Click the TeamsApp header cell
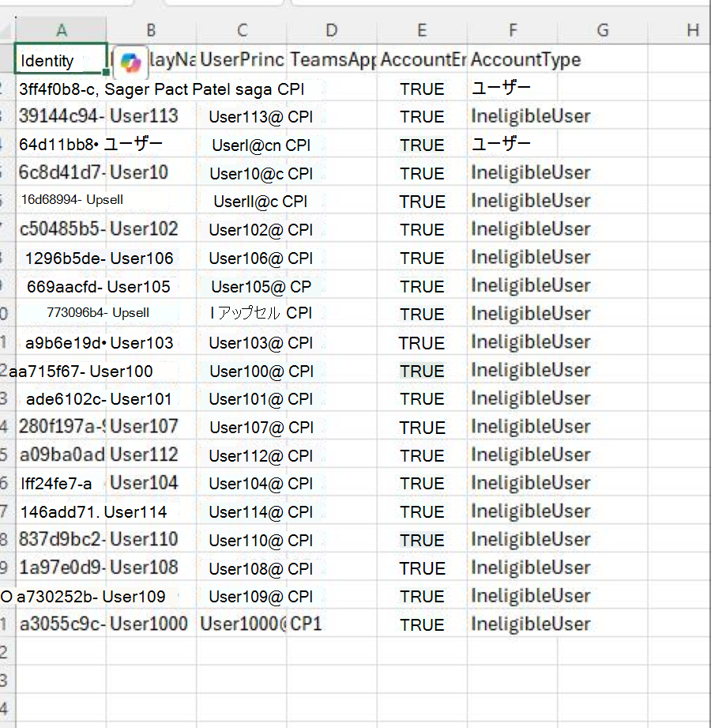Viewport: 711px width, 728px height. 332,59
